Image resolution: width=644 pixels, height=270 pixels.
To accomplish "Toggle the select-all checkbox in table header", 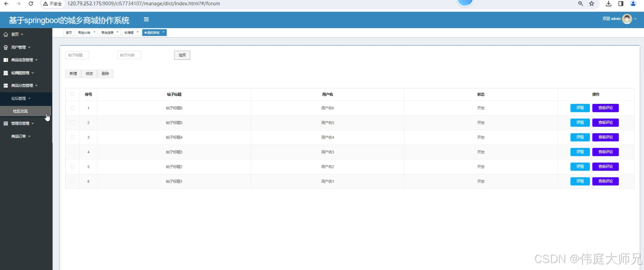I will tap(72, 94).
